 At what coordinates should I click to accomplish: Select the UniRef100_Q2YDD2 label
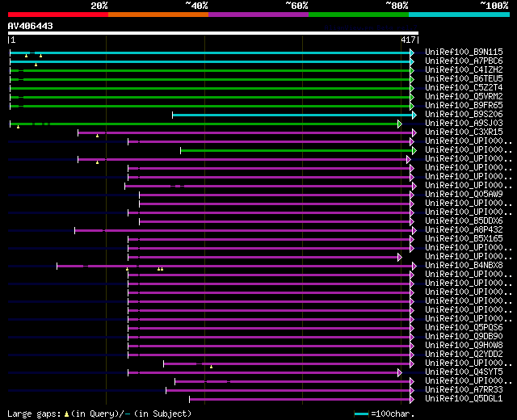(464, 355)
